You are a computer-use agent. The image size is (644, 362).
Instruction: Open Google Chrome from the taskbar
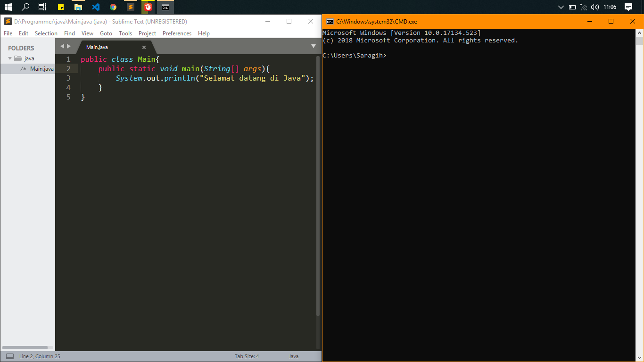[113, 7]
